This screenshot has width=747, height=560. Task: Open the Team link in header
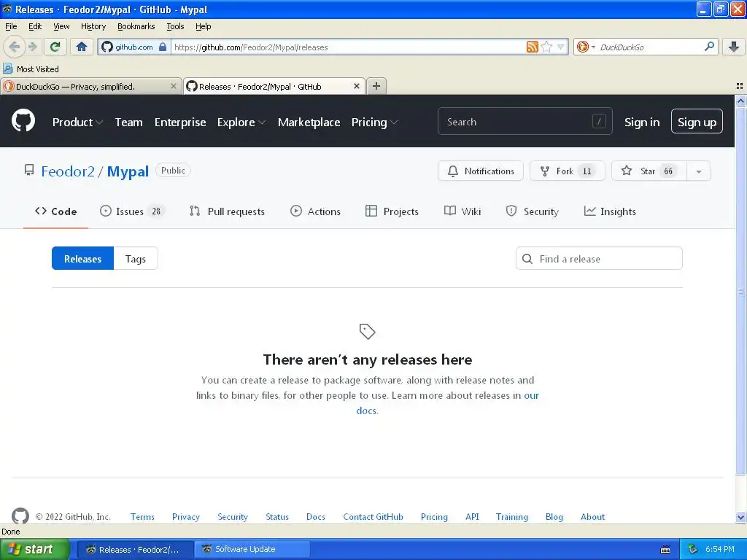click(128, 122)
